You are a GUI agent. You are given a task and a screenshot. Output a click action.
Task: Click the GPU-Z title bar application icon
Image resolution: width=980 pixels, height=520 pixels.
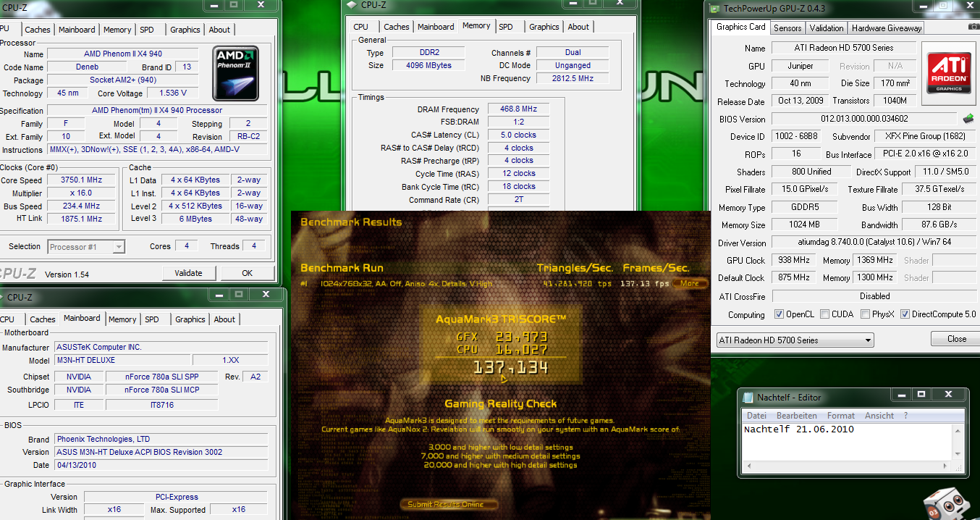point(715,9)
